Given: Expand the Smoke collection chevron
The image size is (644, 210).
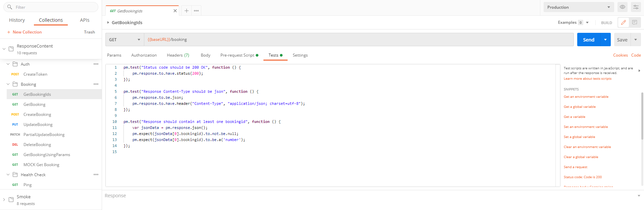Looking at the screenshot, I should 4,200.
